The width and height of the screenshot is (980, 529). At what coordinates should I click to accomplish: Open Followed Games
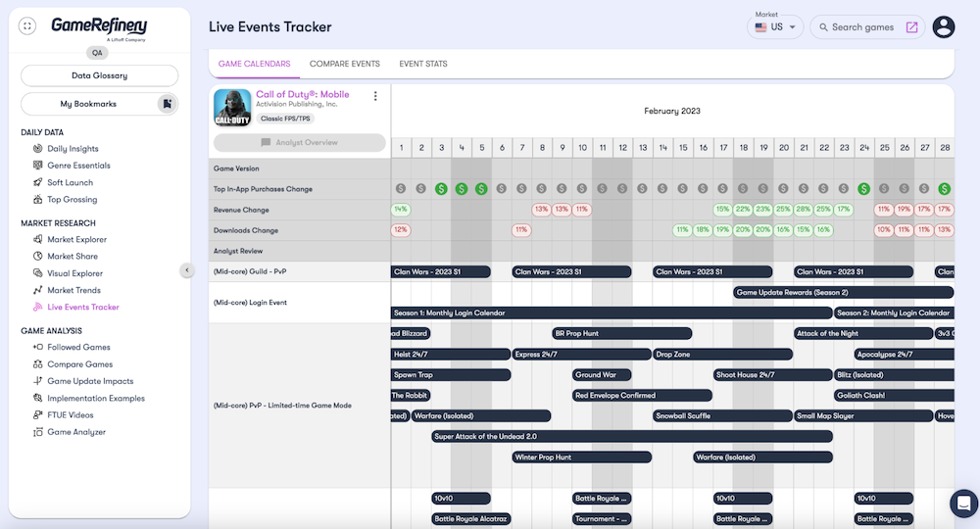tap(78, 347)
